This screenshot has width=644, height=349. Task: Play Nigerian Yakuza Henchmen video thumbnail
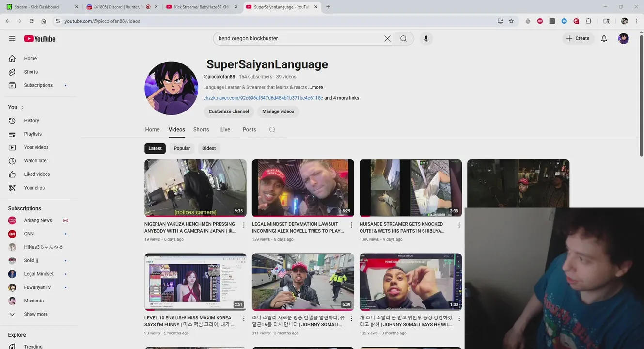pos(195,188)
